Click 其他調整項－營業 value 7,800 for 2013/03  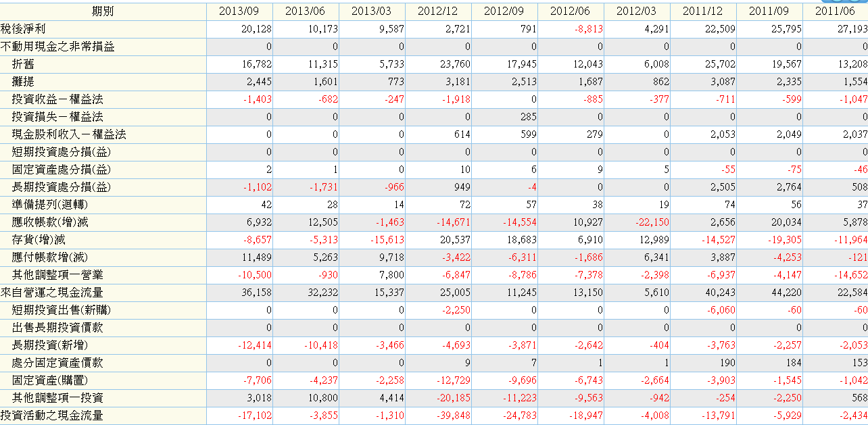(x=391, y=275)
